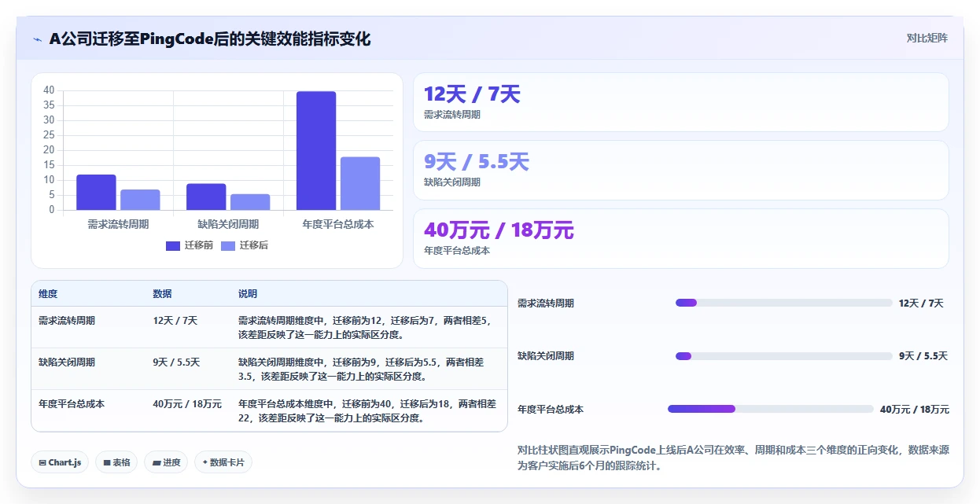The width and height of the screenshot is (980, 504).
Task: Click the 数据卡片 tag chip
Action: click(223, 462)
